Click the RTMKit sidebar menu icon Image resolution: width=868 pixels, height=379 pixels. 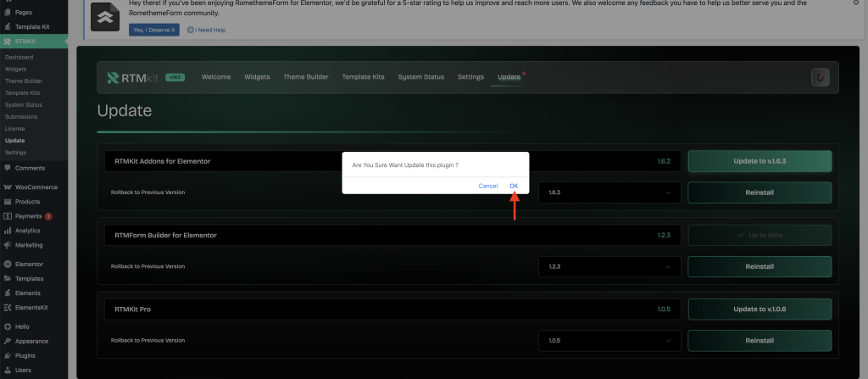coord(7,41)
